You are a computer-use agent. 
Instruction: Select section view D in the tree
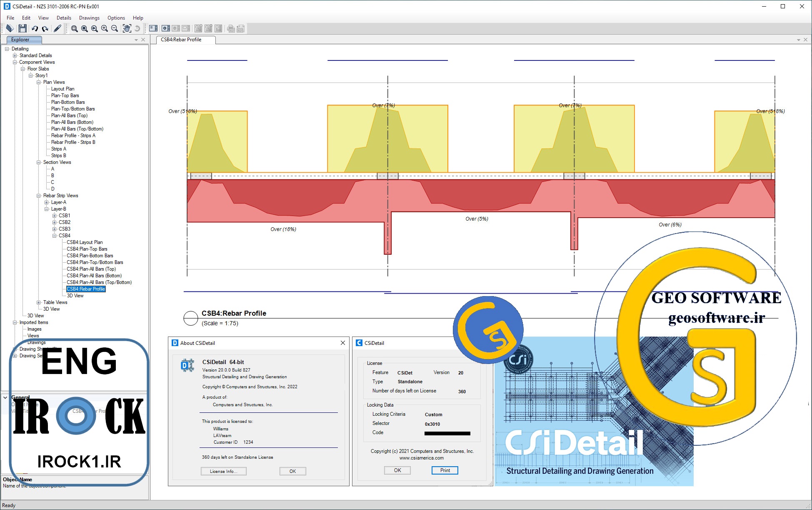[52, 189]
